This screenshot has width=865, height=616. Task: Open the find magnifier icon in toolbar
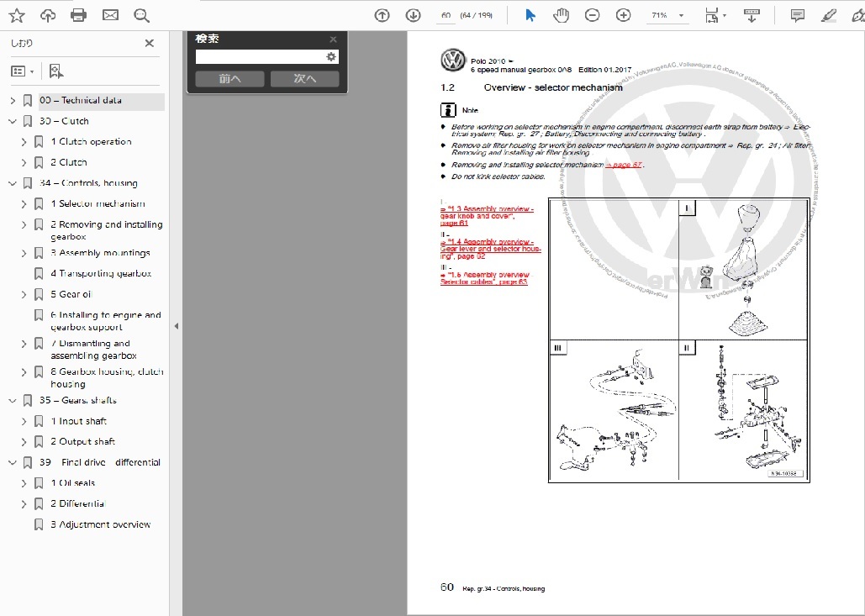click(x=142, y=15)
